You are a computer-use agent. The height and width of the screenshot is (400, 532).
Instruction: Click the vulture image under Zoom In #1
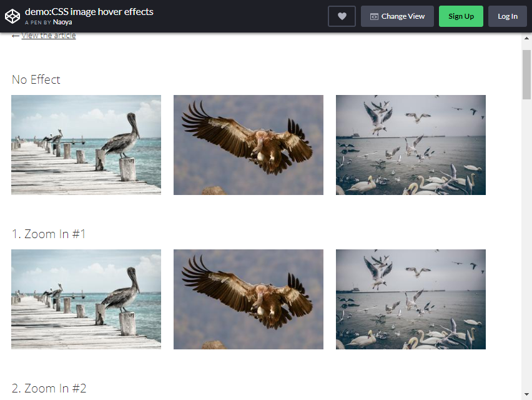[x=249, y=299]
